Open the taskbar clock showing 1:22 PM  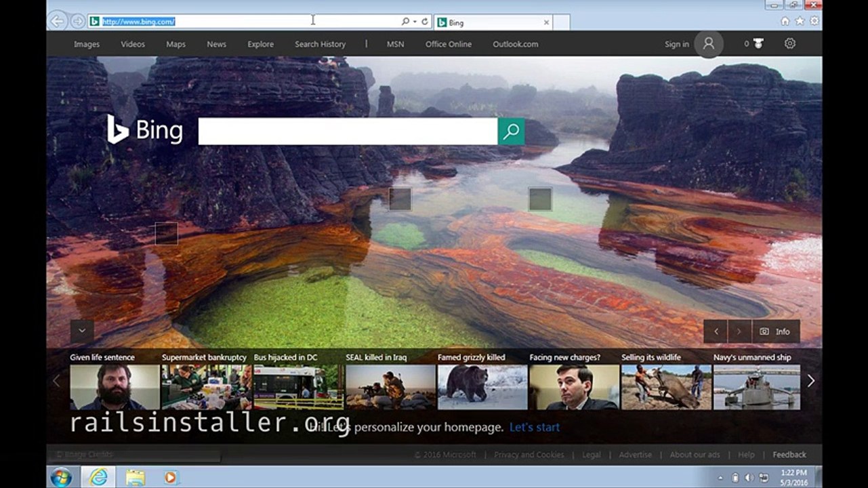[x=793, y=477]
